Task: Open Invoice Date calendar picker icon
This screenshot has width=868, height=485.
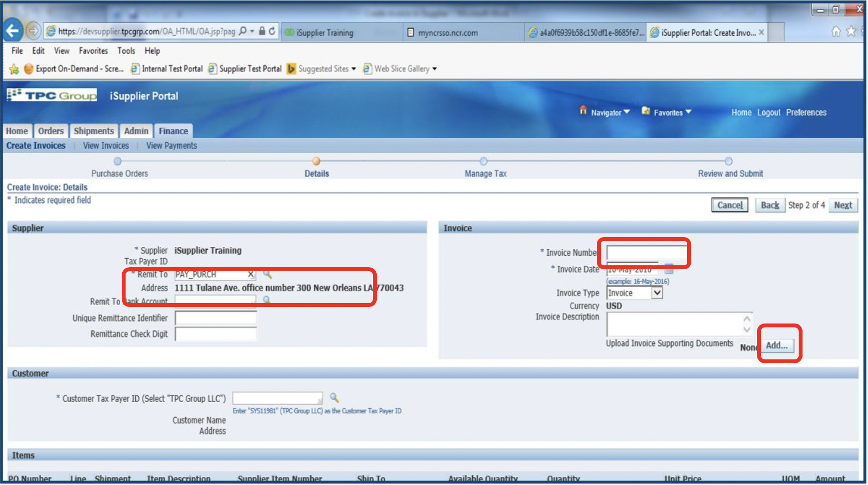Action: point(669,269)
